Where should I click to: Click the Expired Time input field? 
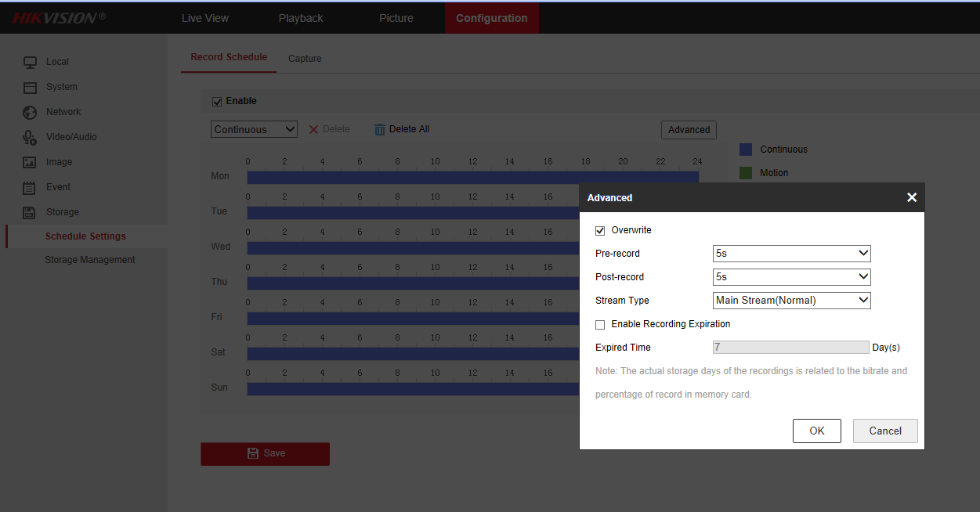tap(790, 348)
